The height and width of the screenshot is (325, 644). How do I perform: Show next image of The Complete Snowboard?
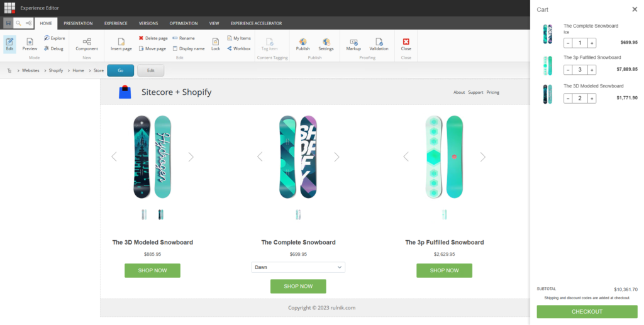pos(336,157)
